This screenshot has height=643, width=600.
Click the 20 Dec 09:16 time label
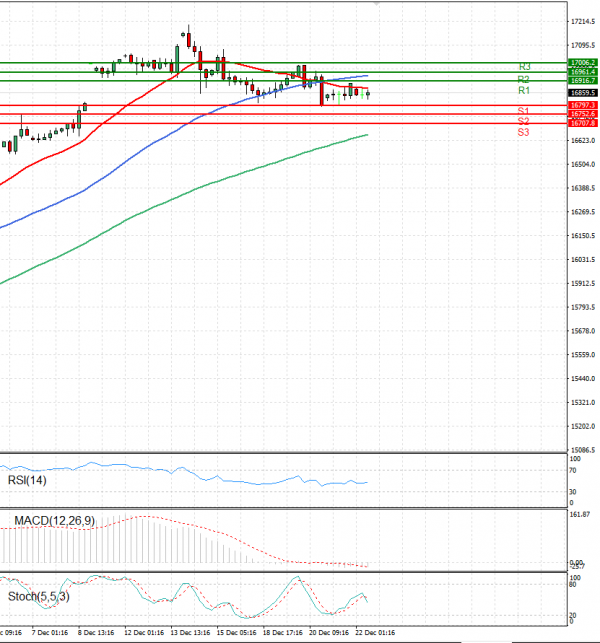[329, 633]
